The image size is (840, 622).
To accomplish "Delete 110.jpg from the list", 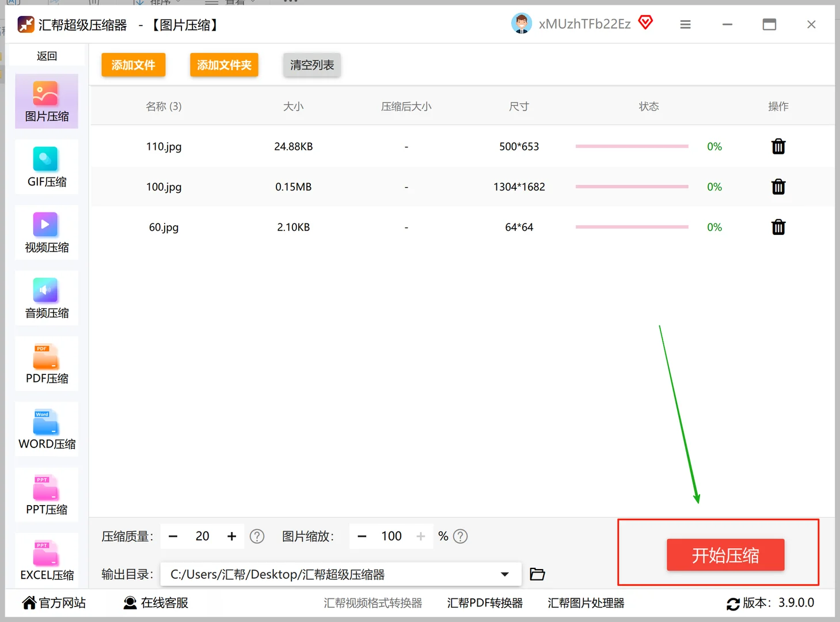I will (778, 146).
